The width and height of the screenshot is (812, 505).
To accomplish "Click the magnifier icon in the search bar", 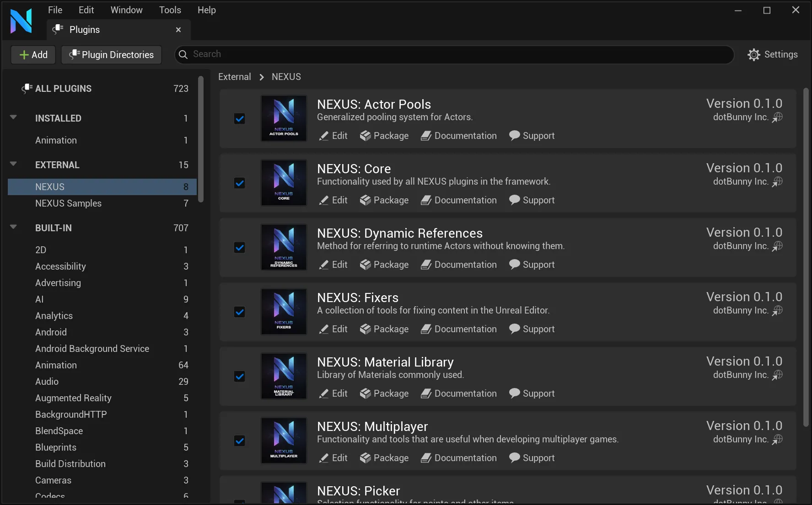I will click(x=183, y=54).
